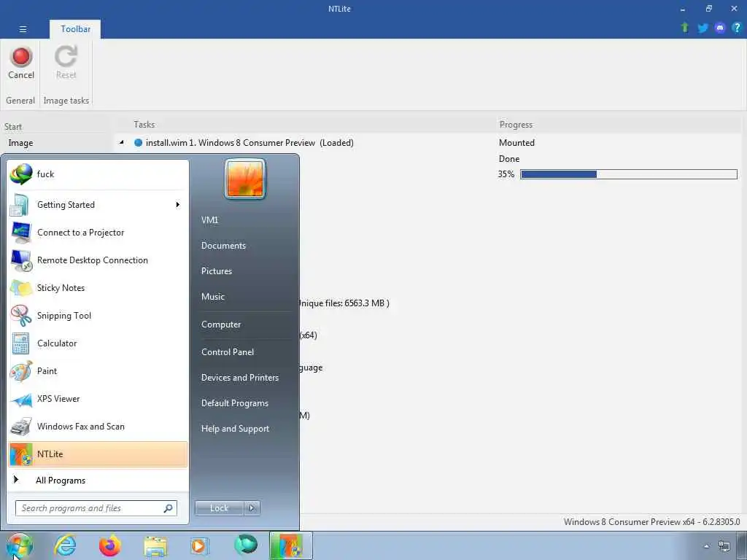Image resolution: width=747 pixels, height=560 pixels.
Task: Click the 'Mounted' status text
Action: click(x=516, y=143)
